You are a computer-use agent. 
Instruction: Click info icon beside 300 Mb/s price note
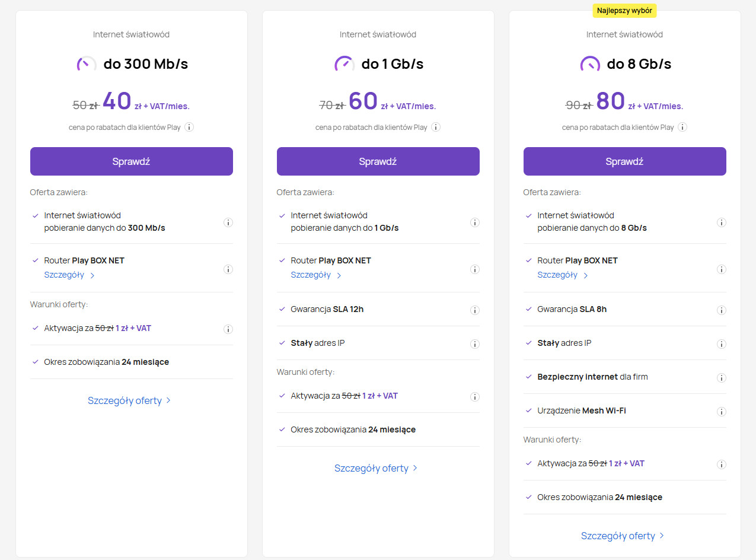[x=189, y=127]
